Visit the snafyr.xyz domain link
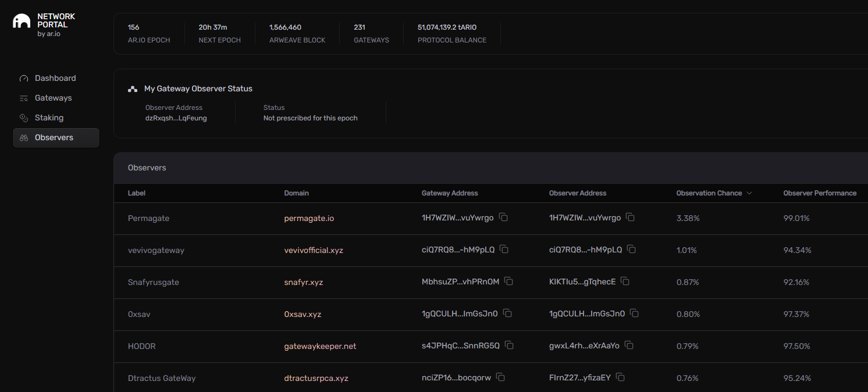 point(303,282)
